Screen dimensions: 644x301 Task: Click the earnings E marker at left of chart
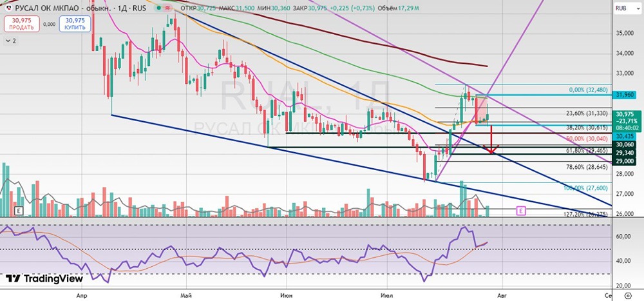point(17,211)
